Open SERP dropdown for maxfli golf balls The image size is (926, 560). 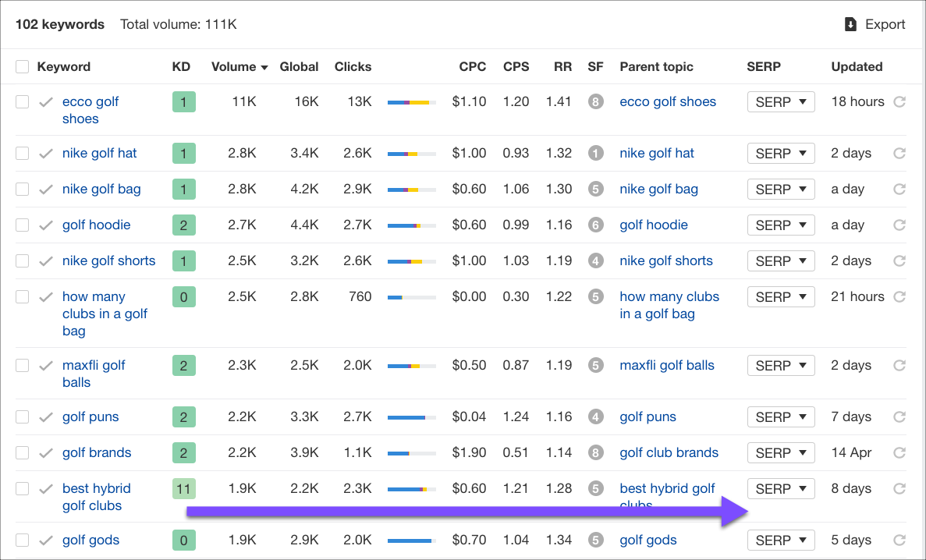pyautogui.click(x=781, y=365)
